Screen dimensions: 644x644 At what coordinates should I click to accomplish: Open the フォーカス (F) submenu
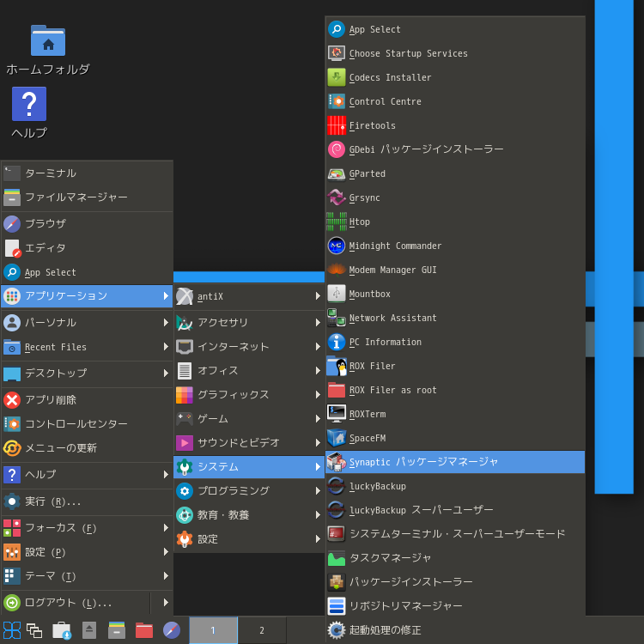pos(87,528)
